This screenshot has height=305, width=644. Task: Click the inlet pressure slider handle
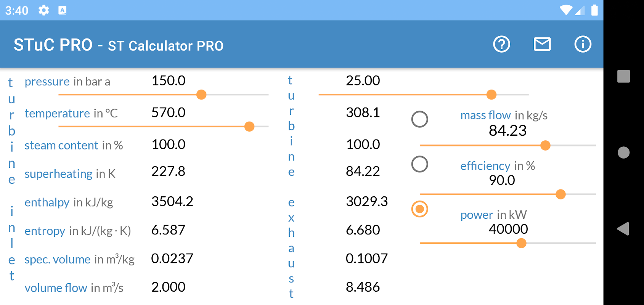point(201,95)
